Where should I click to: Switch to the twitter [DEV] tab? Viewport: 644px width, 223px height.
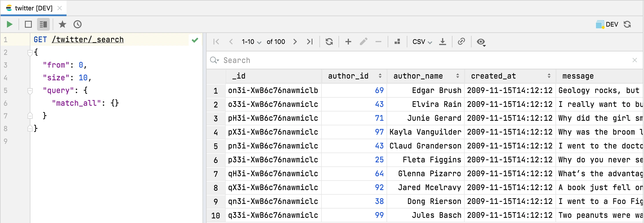(x=34, y=8)
